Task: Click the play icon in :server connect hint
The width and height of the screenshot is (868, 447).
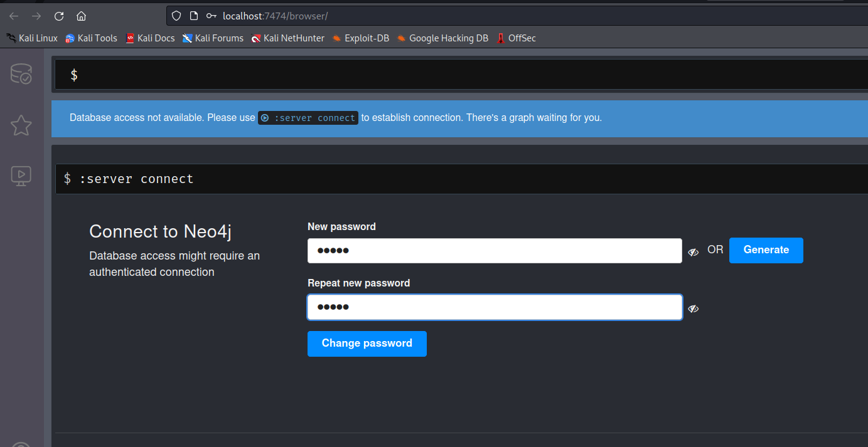Action: (x=265, y=118)
